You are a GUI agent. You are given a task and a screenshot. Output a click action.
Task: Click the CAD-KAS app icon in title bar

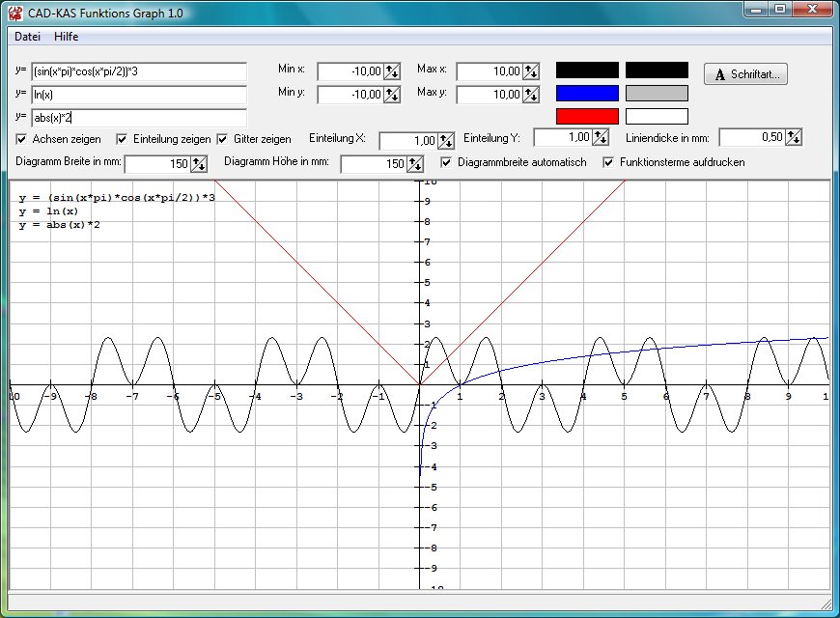[x=15, y=13]
